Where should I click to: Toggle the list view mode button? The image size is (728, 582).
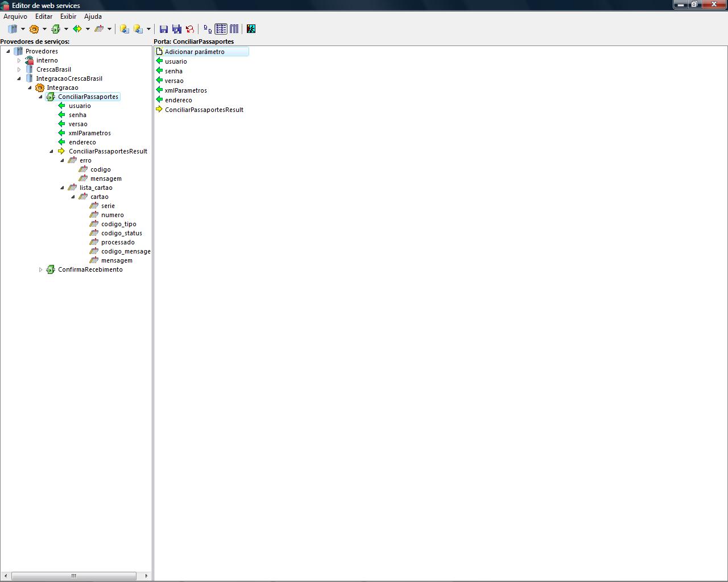(x=221, y=29)
